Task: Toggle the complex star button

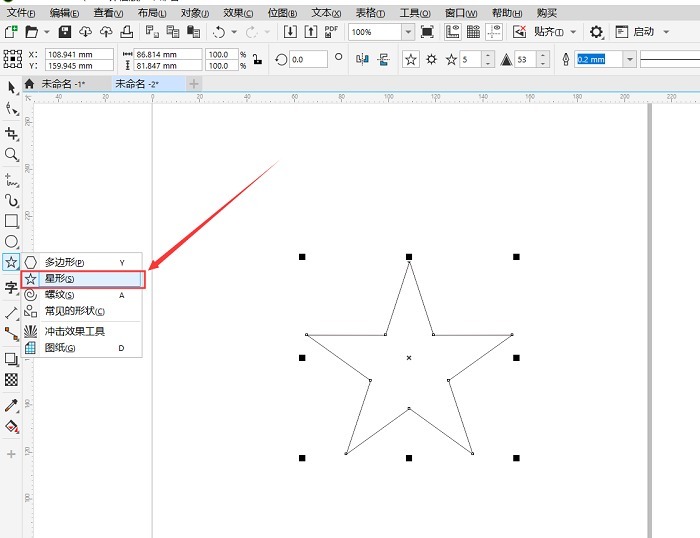Action: click(431, 59)
